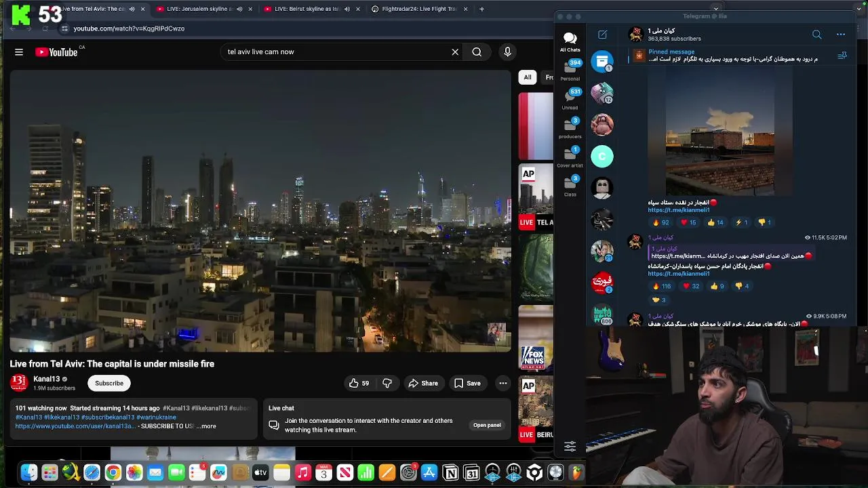Select the All filter chip
Viewport: 868px width, 488px height.
click(x=528, y=77)
